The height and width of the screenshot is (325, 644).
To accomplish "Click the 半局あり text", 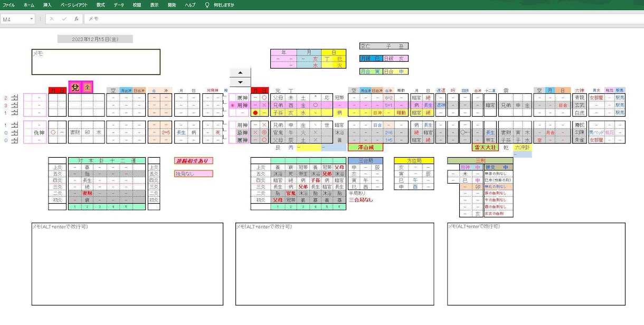I will click(x=357, y=194).
